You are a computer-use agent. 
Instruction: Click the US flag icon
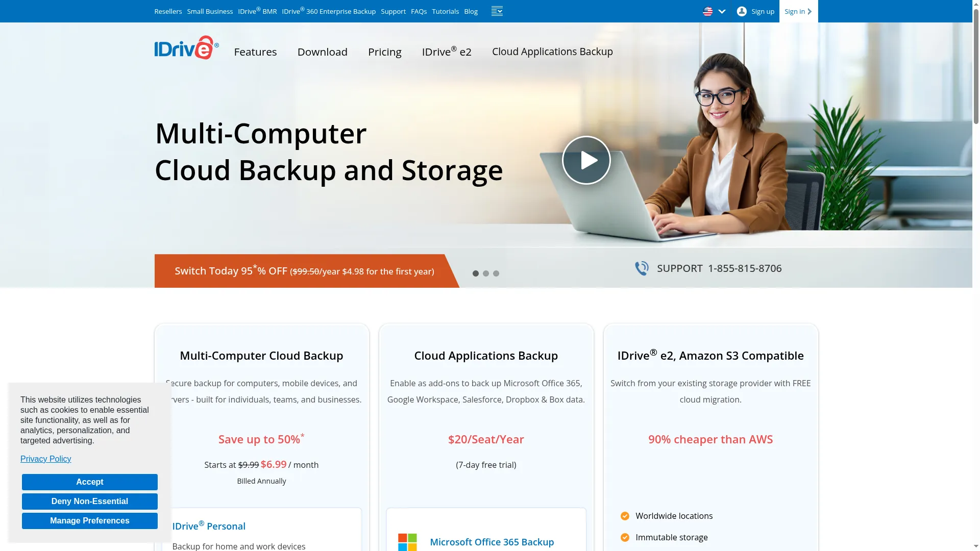(x=707, y=11)
